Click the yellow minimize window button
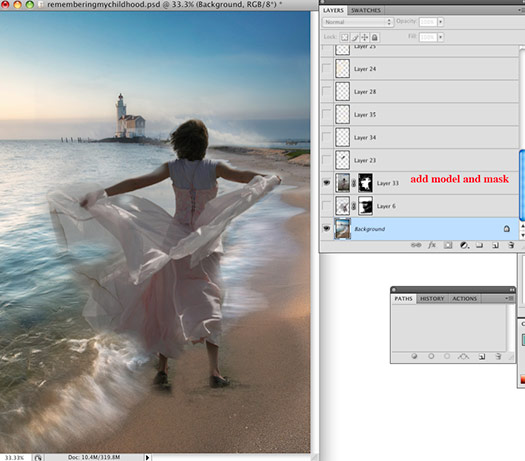525x461 pixels. pos(17,4)
